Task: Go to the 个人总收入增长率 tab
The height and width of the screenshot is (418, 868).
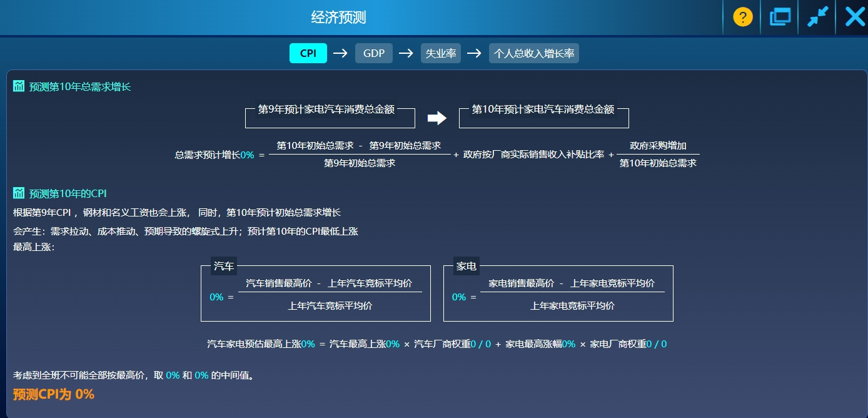Action: point(533,53)
